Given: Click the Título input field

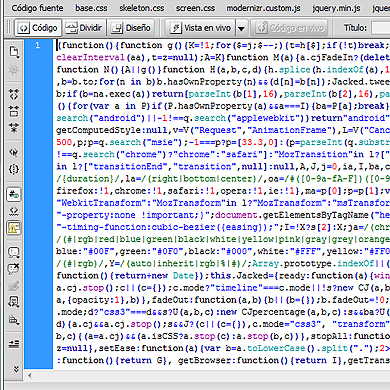Looking at the screenshot, I should tap(381, 28).
